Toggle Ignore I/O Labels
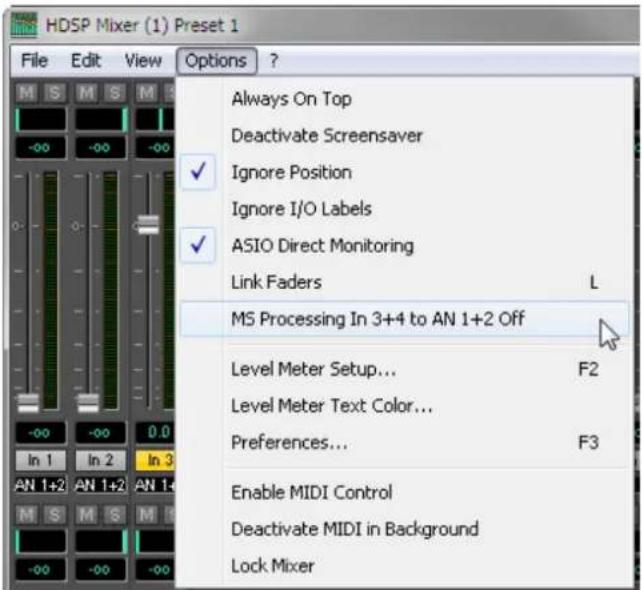The image size is (642, 590). coord(403,209)
